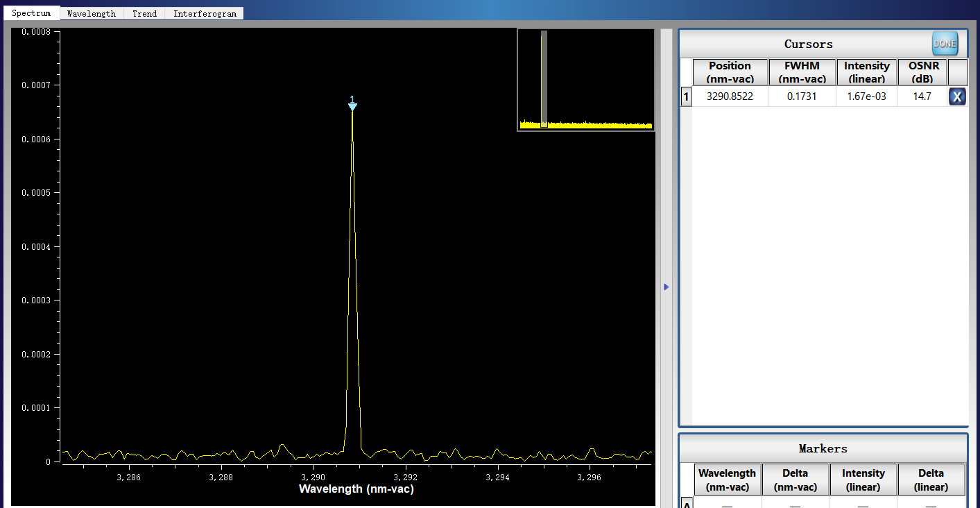The height and width of the screenshot is (508, 980).
Task: Click the 0.1731 FWHM value cell
Action: click(802, 96)
